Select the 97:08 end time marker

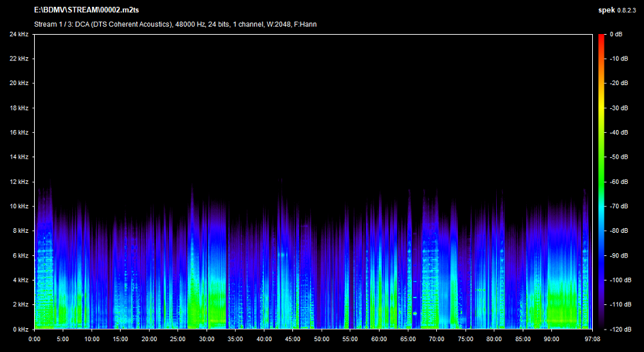[x=592, y=338]
